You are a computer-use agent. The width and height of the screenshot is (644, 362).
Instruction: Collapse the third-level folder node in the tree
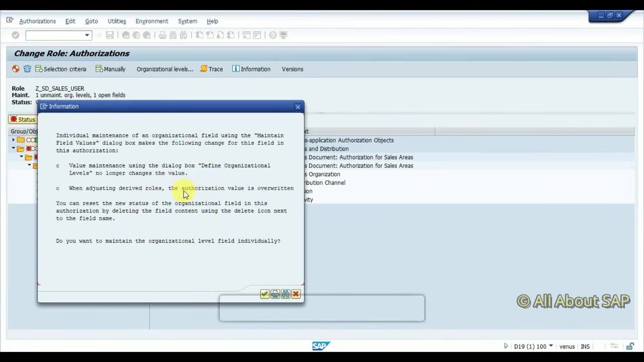21,157
